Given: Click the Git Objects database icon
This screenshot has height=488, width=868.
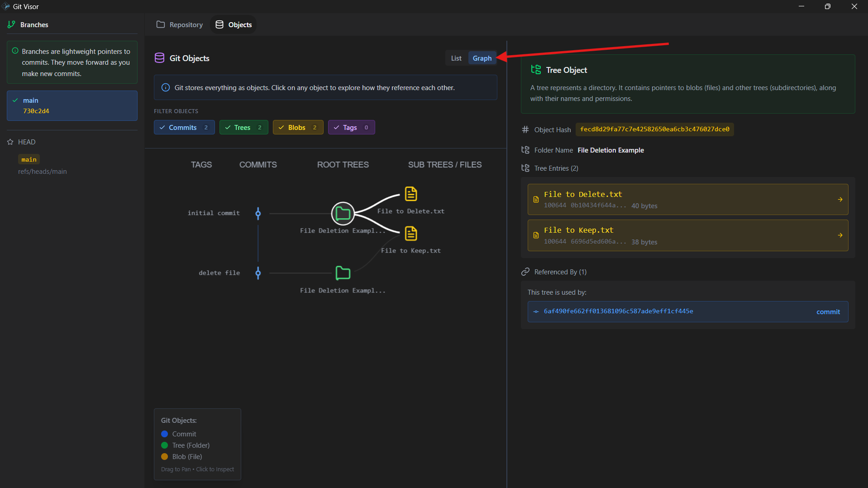Looking at the screenshot, I should (159, 58).
